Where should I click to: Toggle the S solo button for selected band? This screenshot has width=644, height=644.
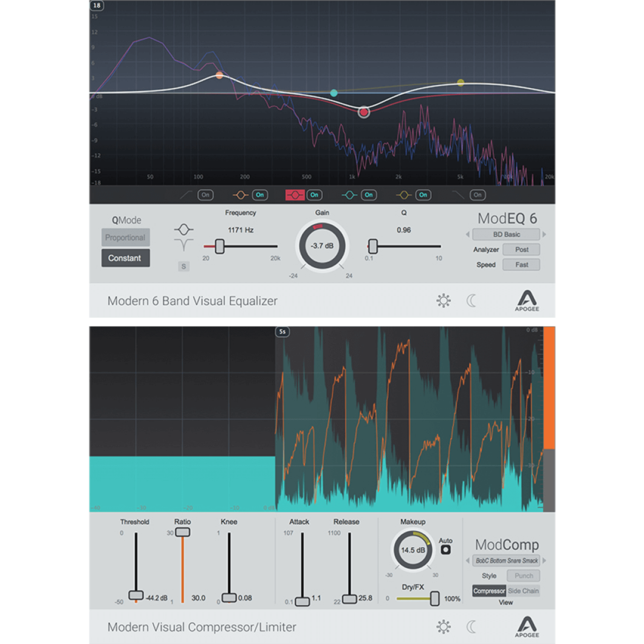point(185,267)
